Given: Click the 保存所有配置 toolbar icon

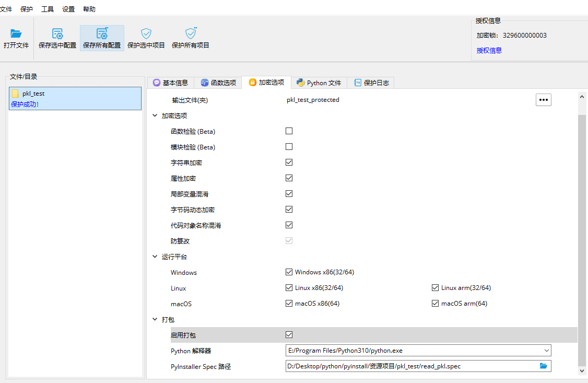Looking at the screenshot, I should (102, 34).
